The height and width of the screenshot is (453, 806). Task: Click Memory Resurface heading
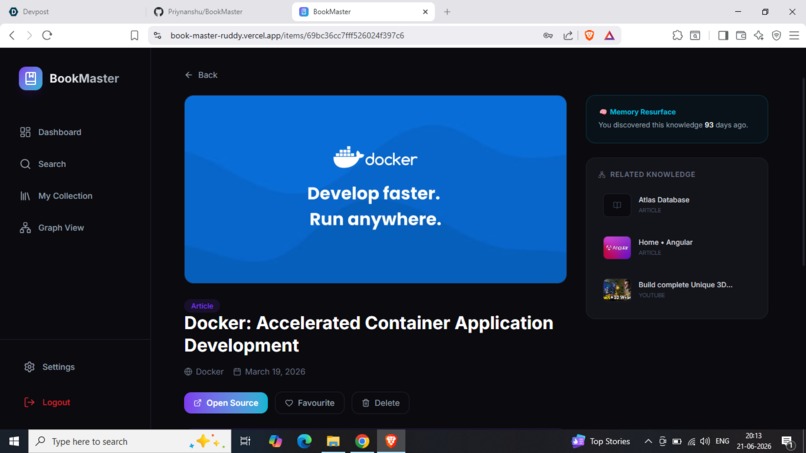[x=643, y=112]
